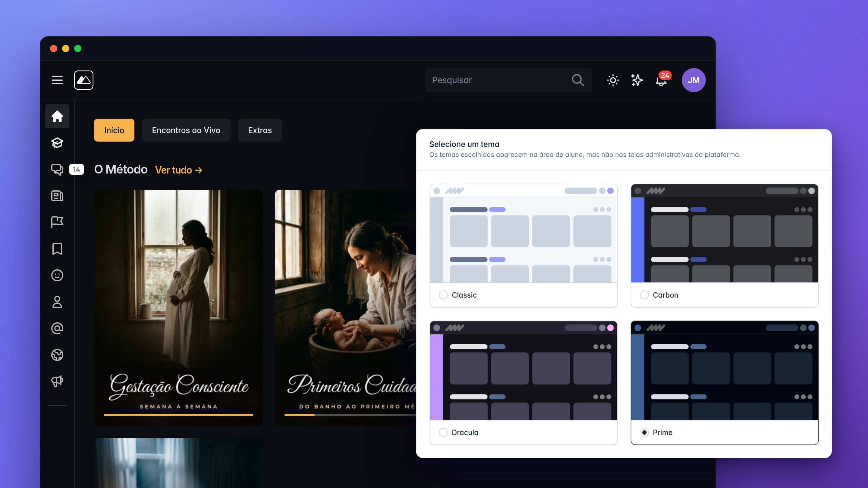This screenshot has height=488, width=868.
Task: Open the person profile icon
Action: click(x=57, y=302)
